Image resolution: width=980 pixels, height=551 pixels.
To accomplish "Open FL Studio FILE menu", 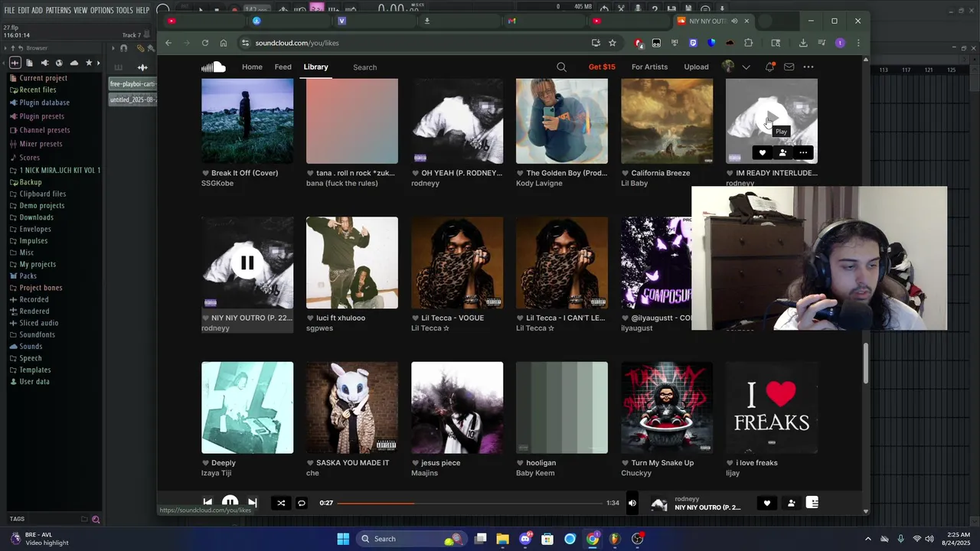I will click(x=9, y=10).
